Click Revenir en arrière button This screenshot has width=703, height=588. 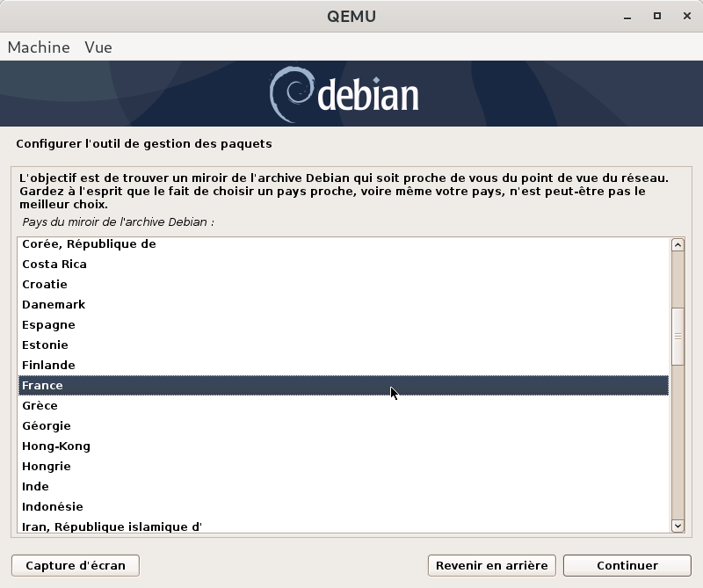pos(491,565)
